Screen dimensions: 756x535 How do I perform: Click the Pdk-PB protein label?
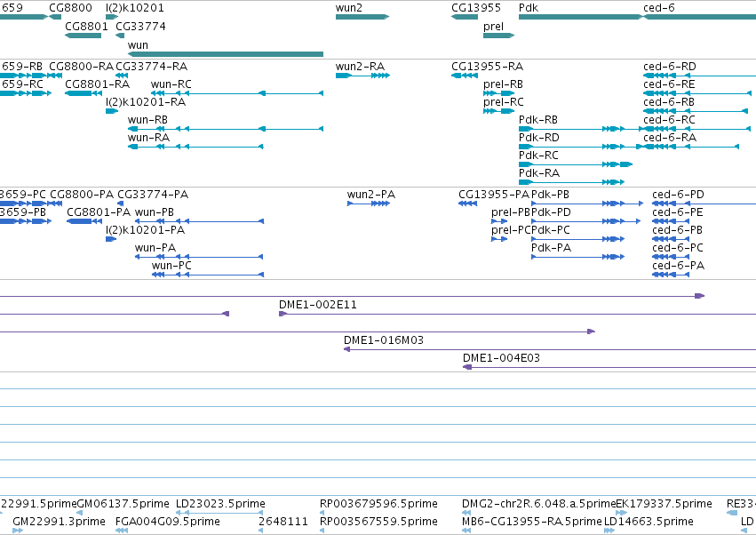point(550,195)
